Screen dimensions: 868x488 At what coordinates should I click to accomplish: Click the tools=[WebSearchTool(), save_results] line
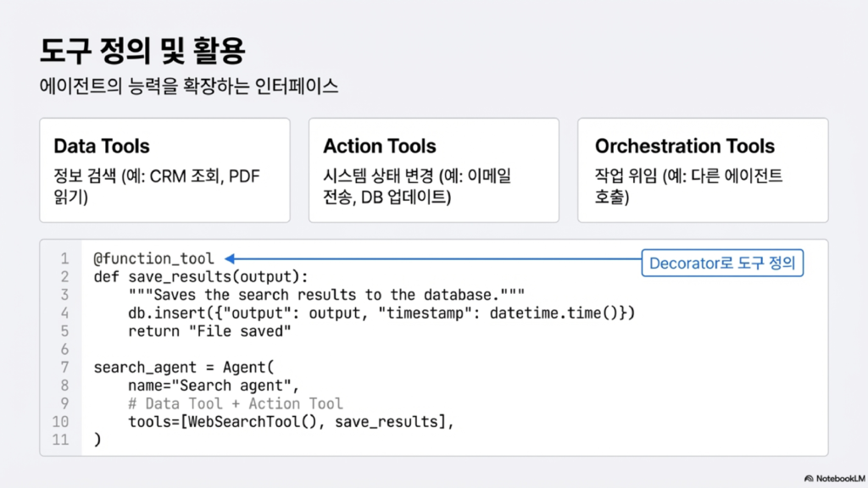[291, 422]
